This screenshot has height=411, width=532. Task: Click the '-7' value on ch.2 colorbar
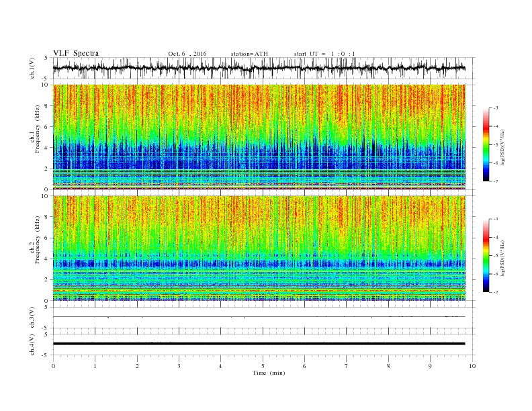495,292
